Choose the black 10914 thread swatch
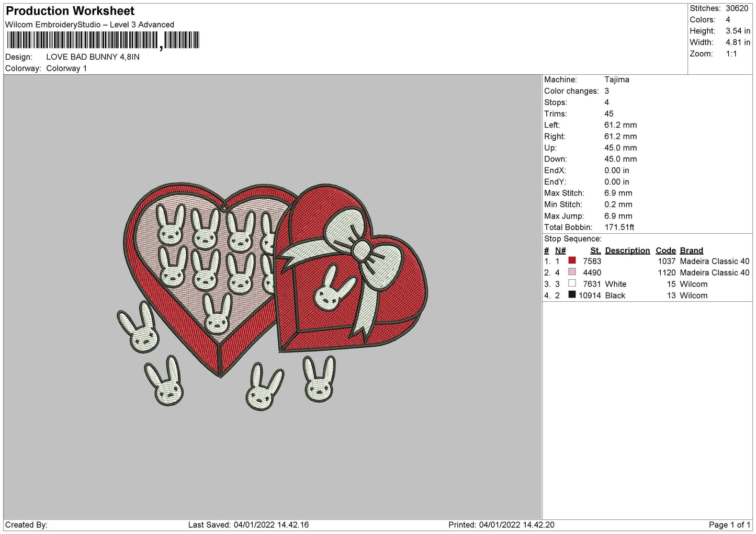 click(x=572, y=296)
